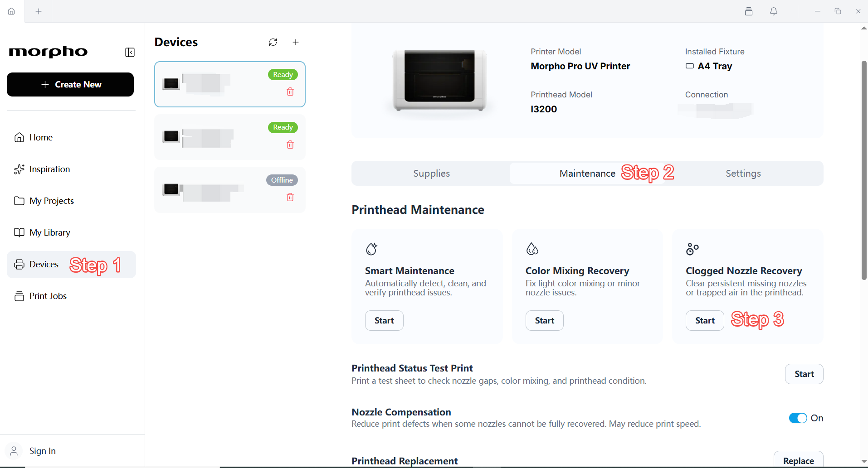Open Devices in sidebar
This screenshot has height=468, width=868.
[x=71, y=265]
